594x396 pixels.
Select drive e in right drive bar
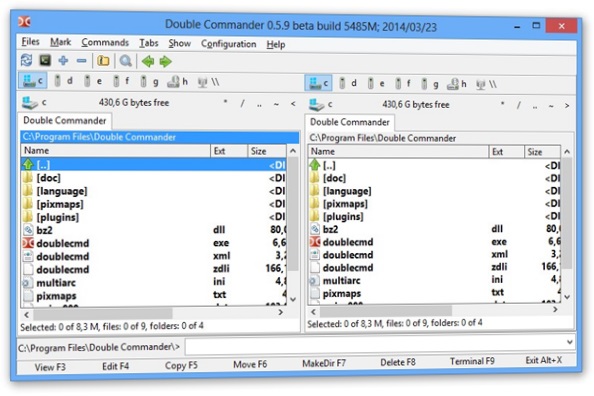[x=376, y=83]
